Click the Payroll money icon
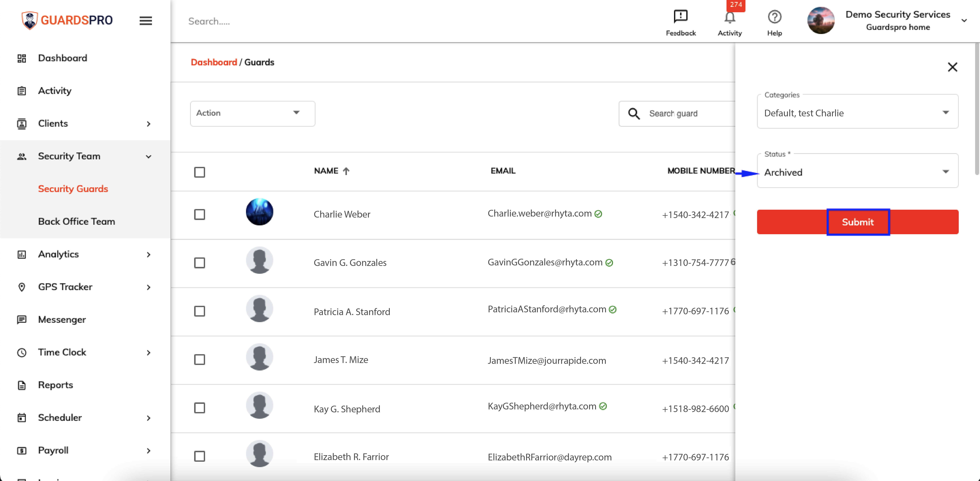The height and width of the screenshot is (481, 980). pyautogui.click(x=22, y=451)
